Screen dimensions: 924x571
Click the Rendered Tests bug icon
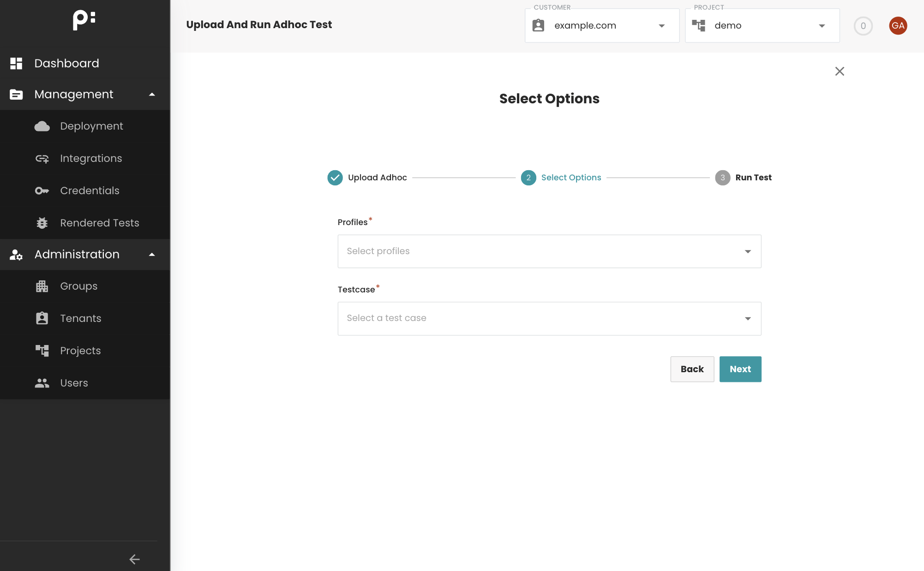[x=42, y=223]
